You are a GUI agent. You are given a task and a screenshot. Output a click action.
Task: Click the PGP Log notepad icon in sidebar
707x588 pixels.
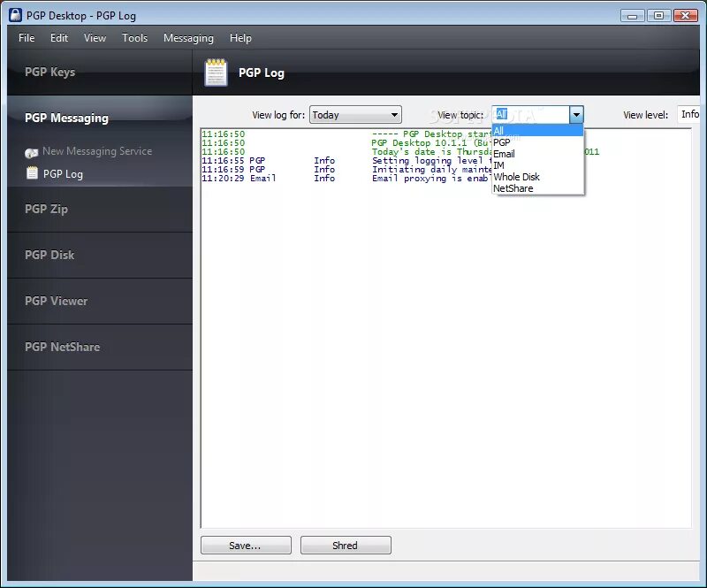click(32, 172)
